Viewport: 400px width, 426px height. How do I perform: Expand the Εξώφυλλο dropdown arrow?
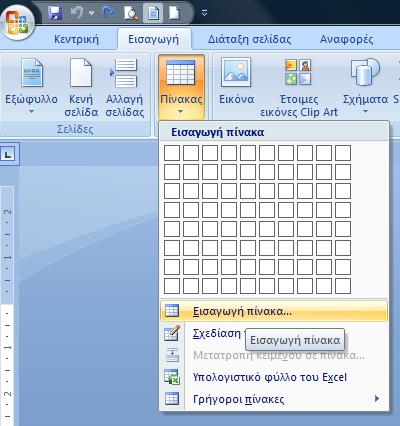(31, 112)
